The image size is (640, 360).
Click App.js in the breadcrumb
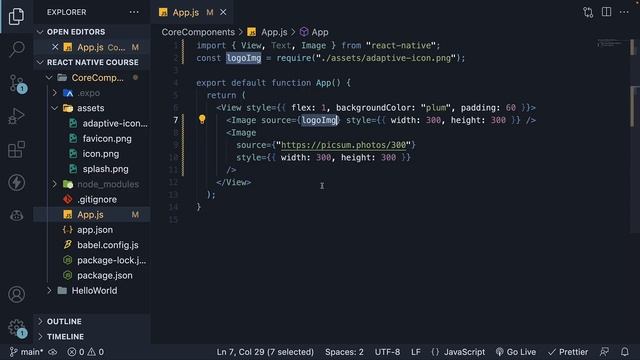[x=274, y=32]
